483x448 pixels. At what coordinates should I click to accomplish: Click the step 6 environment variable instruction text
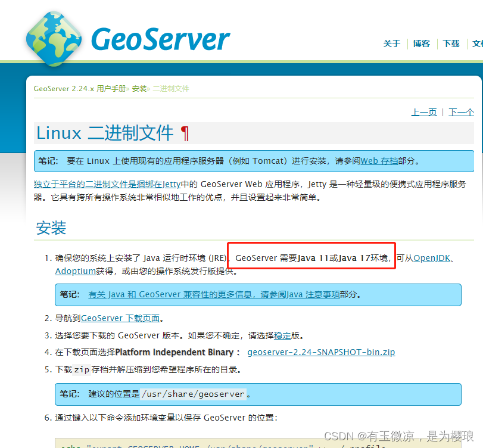tap(166, 418)
